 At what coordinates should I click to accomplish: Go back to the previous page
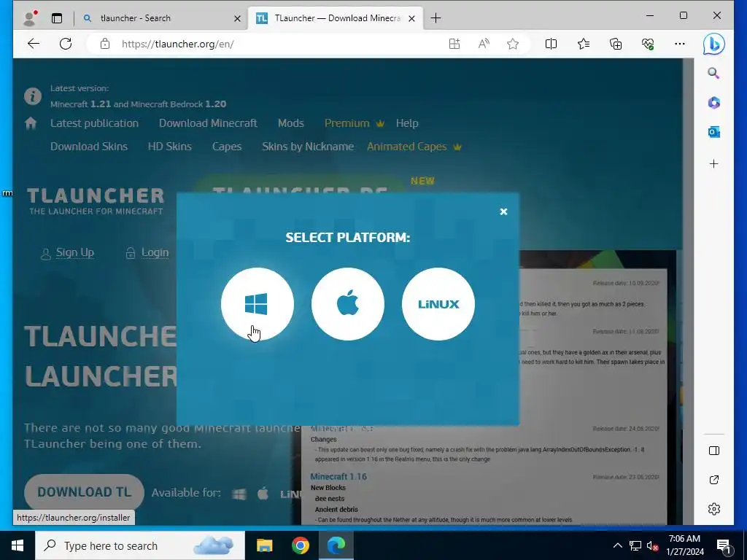coord(34,44)
